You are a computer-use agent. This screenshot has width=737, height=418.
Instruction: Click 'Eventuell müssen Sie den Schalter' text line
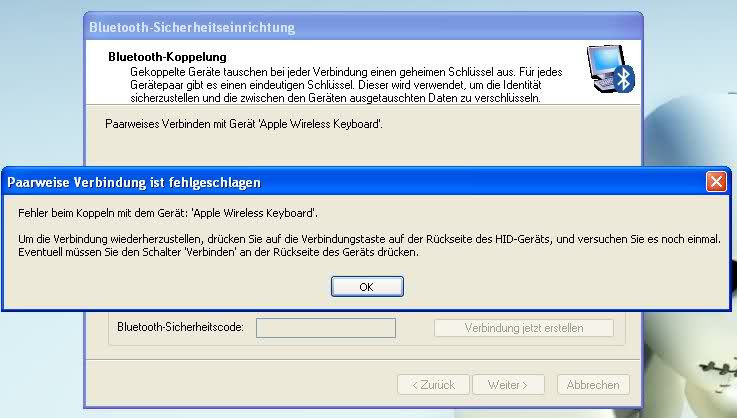tap(218, 252)
